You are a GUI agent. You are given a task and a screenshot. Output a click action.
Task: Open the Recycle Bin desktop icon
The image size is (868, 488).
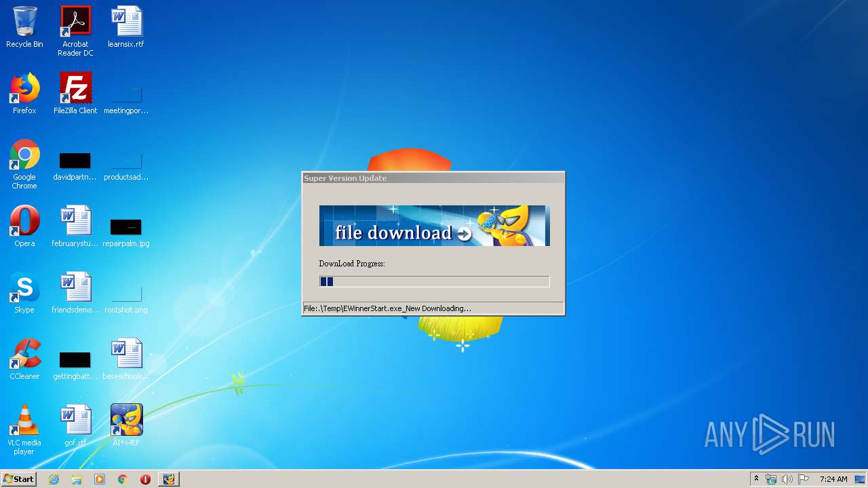point(24,27)
